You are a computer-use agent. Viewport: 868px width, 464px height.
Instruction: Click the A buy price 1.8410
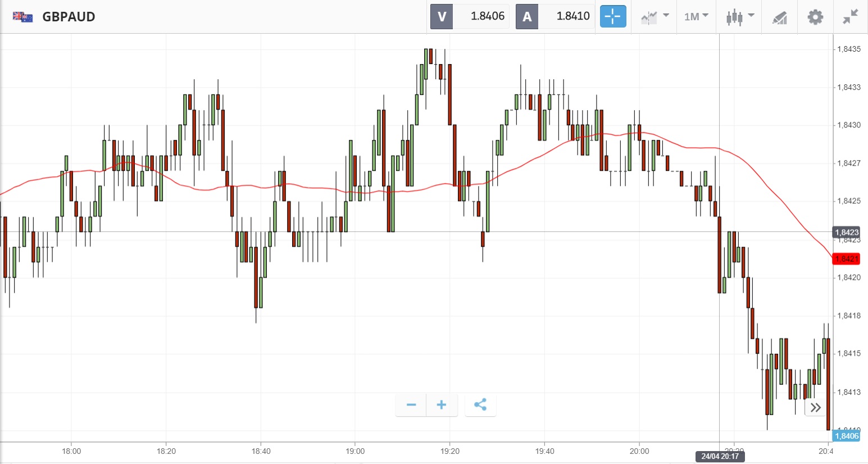coord(572,16)
